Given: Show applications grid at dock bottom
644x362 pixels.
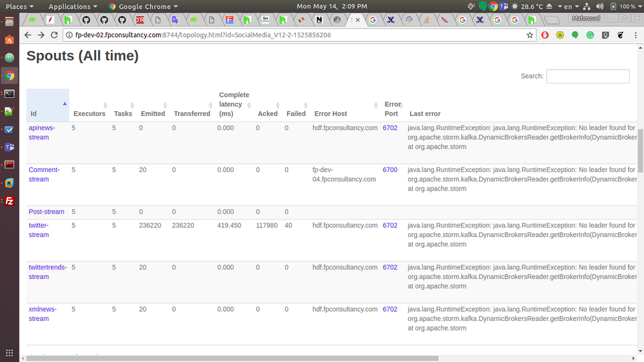Looking at the screenshot, I should 9,353.
